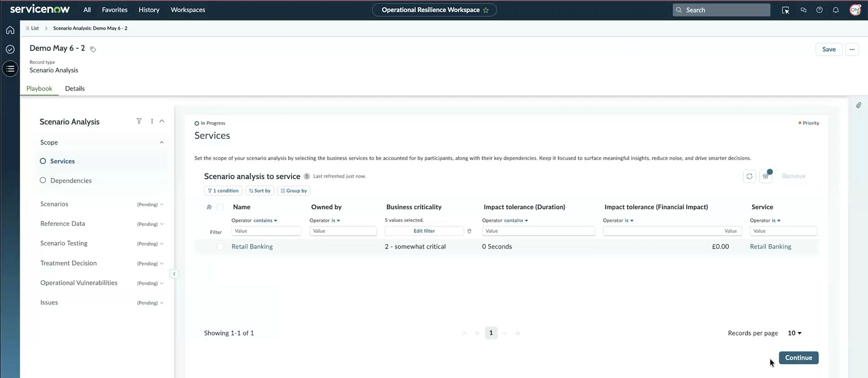This screenshot has width=868, height=378.
Task: Open the help question mark icon
Action: point(819,10)
